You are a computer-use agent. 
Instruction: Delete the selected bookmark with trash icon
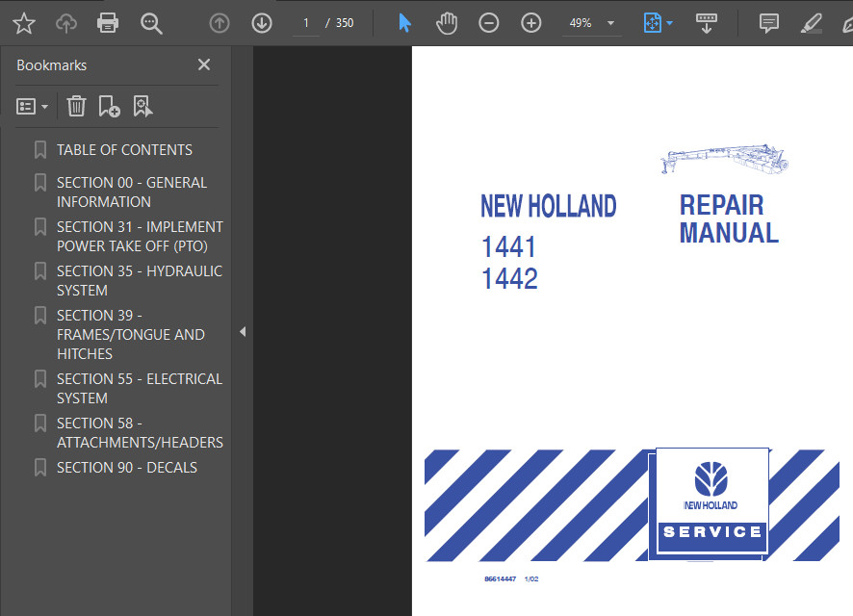point(76,106)
